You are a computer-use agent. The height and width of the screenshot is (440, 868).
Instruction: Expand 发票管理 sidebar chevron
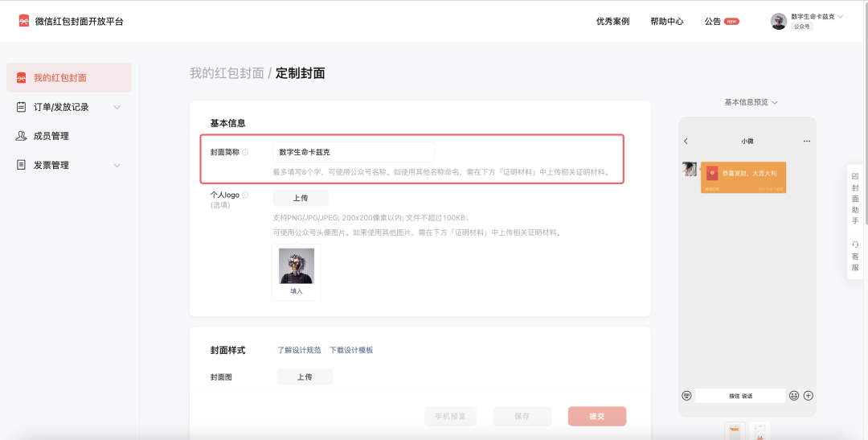(x=117, y=165)
